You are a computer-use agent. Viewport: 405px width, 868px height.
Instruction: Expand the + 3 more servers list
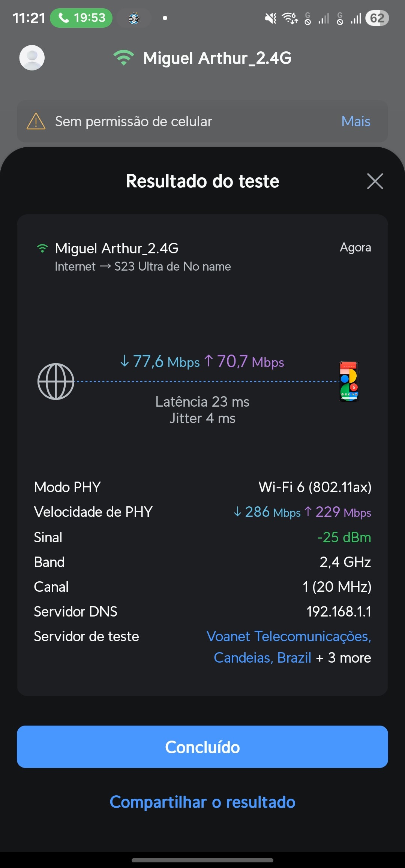click(x=344, y=658)
